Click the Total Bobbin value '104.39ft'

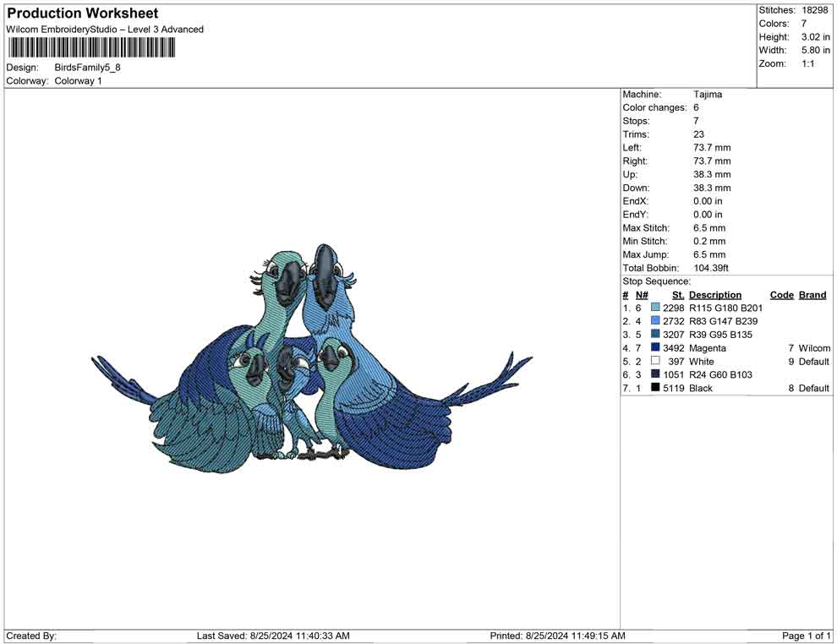[711, 268]
